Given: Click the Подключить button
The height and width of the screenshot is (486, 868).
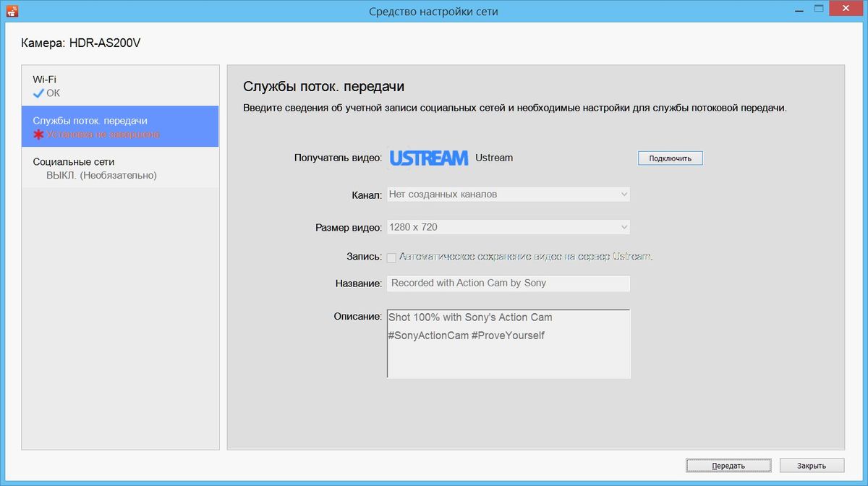Looking at the screenshot, I should click(x=670, y=158).
